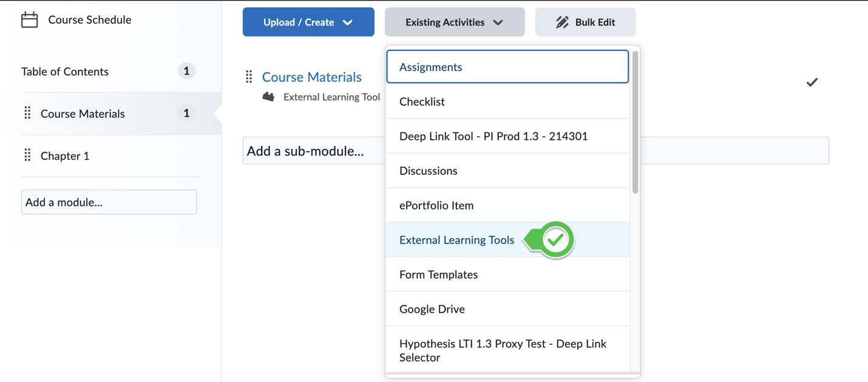Click drag handle beside Course Materials sidebar module
This screenshot has height=382, width=868.
click(x=27, y=114)
